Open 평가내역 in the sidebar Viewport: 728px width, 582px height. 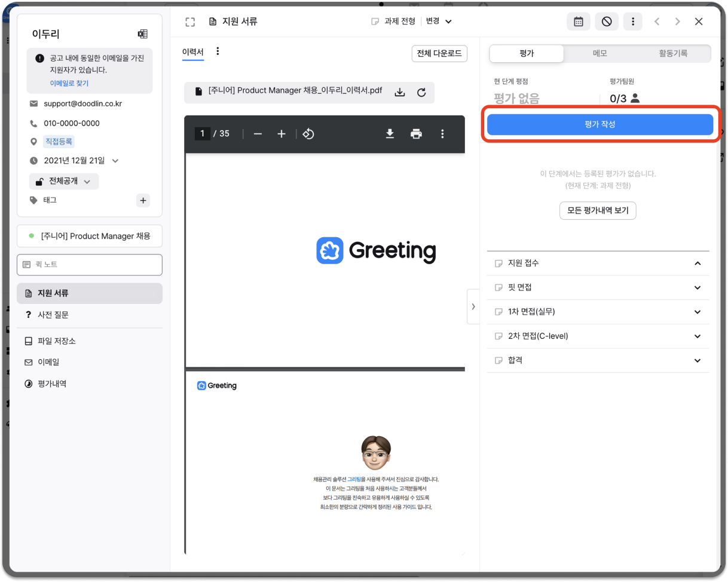pyautogui.click(x=90, y=384)
